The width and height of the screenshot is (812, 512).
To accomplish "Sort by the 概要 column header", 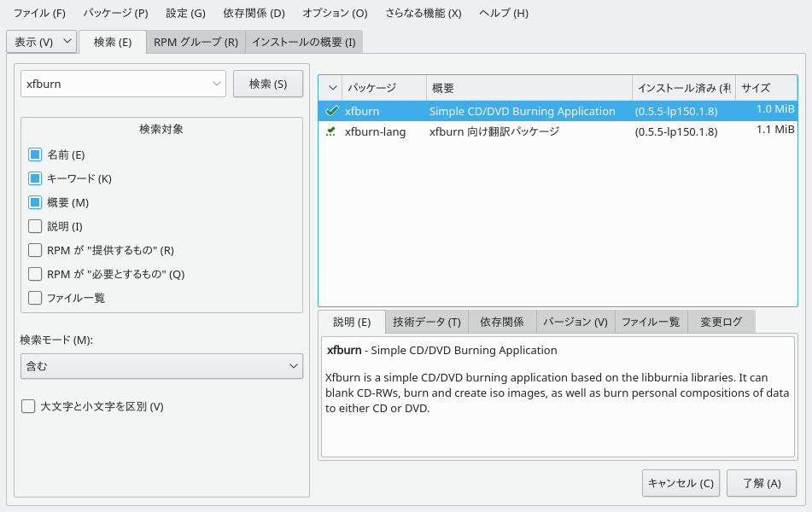I will click(529, 88).
